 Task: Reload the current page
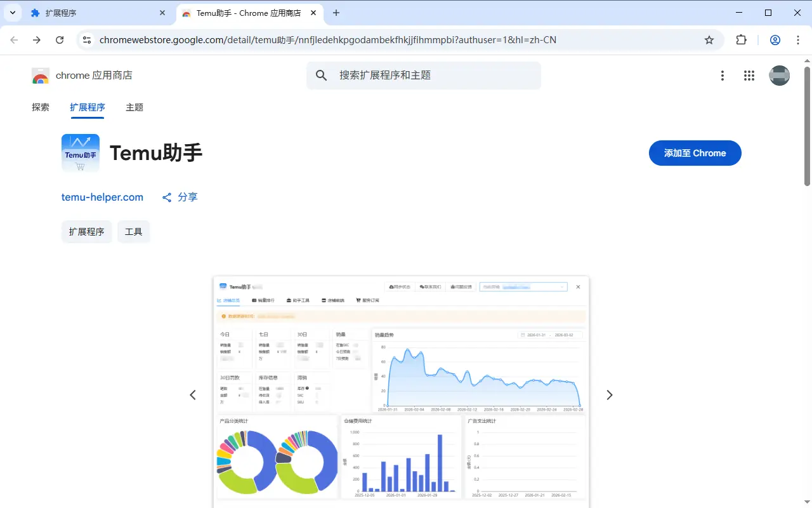tap(60, 39)
